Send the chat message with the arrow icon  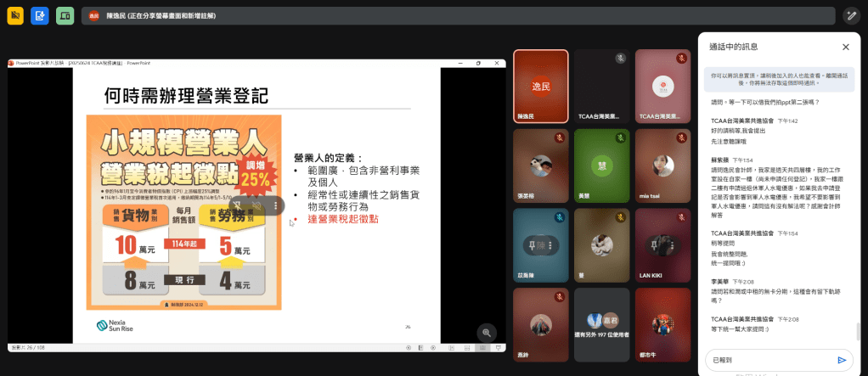pyautogui.click(x=842, y=360)
